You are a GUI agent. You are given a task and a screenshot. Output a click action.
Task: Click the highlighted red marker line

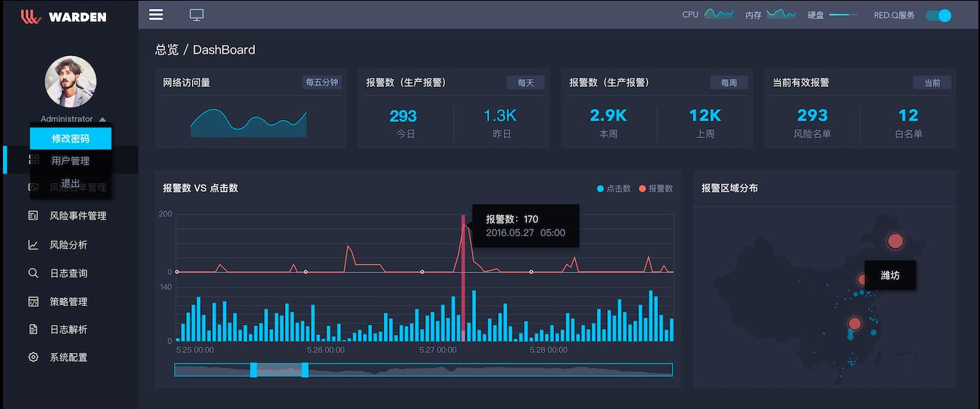tap(463, 278)
